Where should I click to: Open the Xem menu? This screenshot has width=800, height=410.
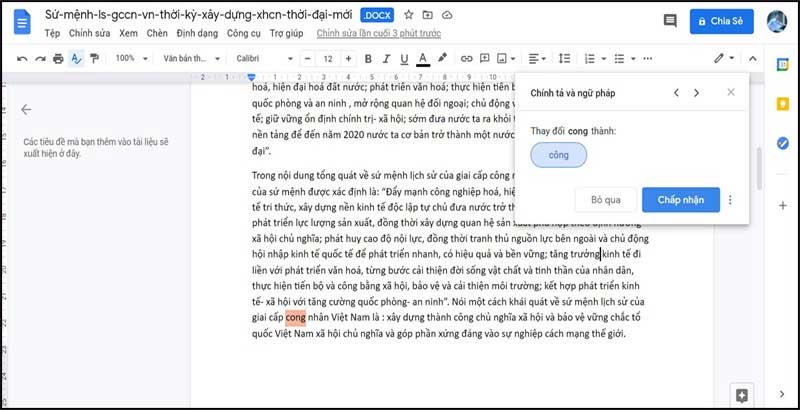pos(128,34)
